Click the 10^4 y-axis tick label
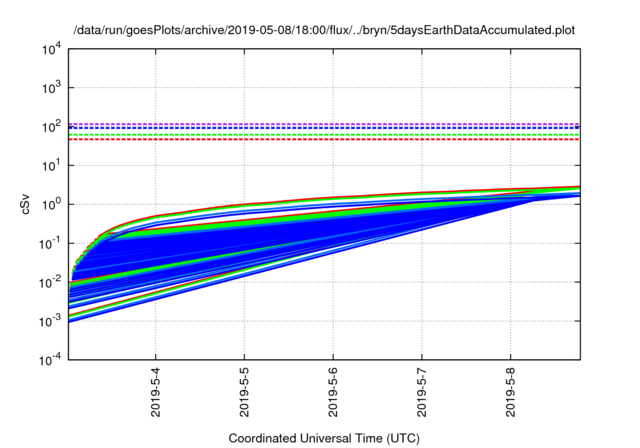Image resolution: width=640 pixels, height=448 pixels. [51, 49]
